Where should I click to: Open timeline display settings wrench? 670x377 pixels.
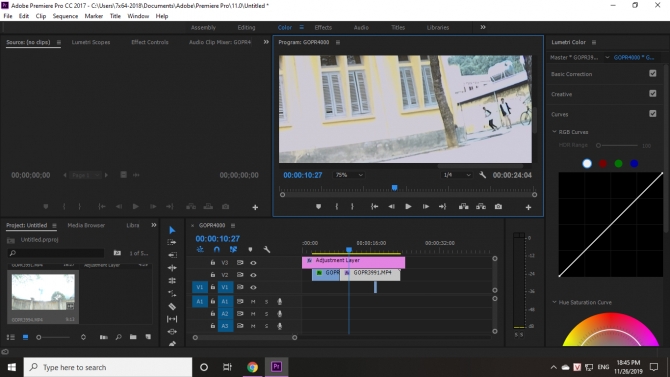coord(267,250)
